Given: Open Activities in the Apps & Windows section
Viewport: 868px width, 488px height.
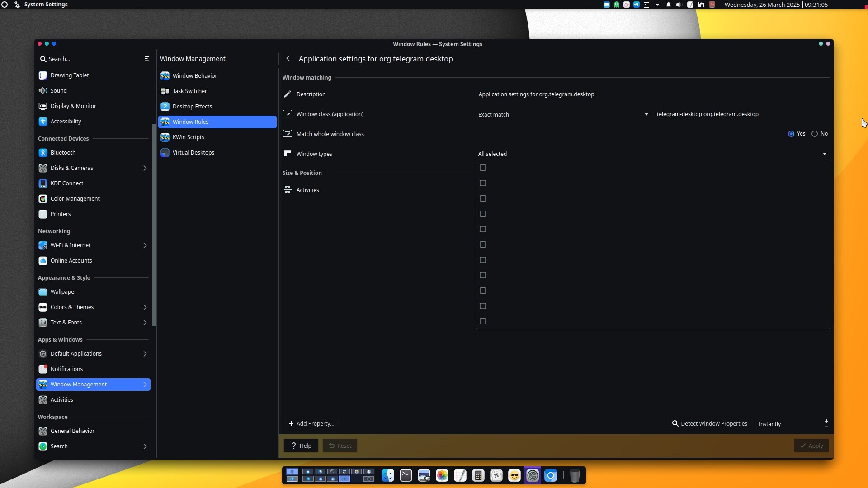Looking at the screenshot, I should pyautogui.click(x=93, y=399).
